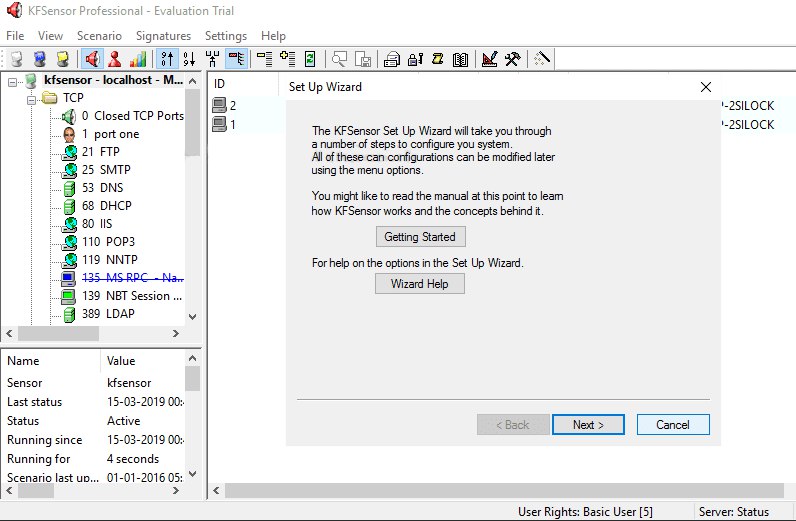
Task: Click the yellow server icon in toolbar
Action: click(63, 59)
